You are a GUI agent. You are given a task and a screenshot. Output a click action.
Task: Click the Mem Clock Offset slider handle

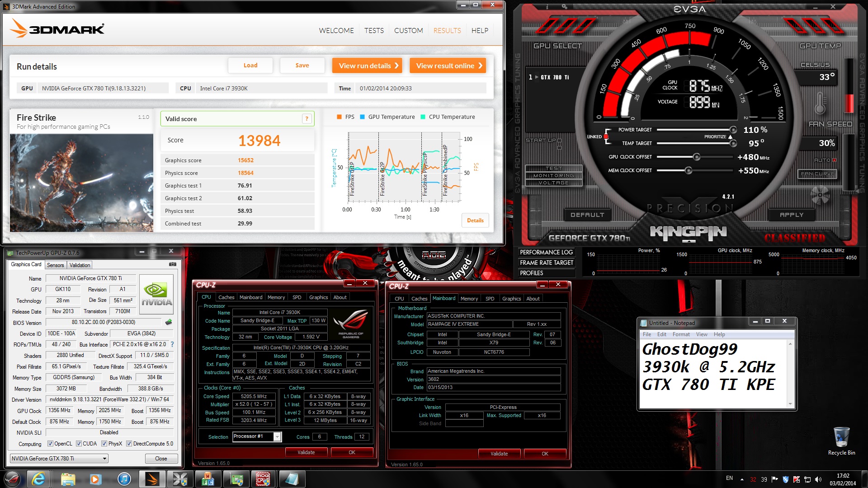pyautogui.click(x=688, y=170)
